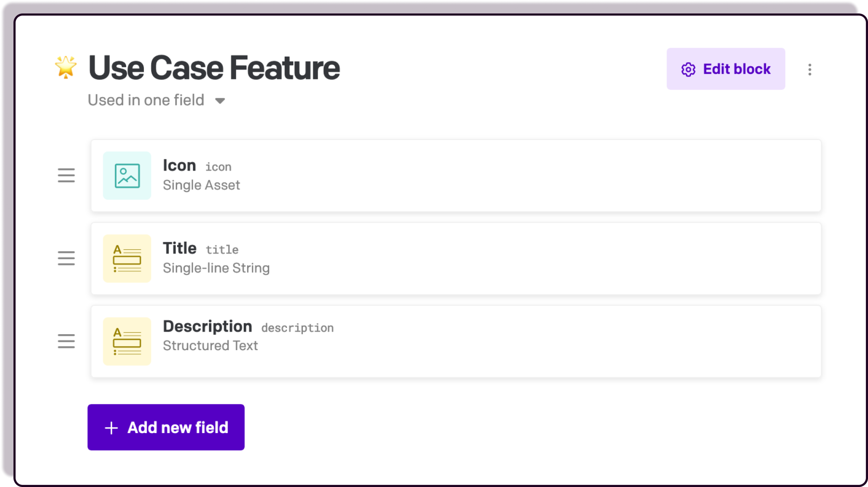Click the star emoji beside the block title

[66, 67]
